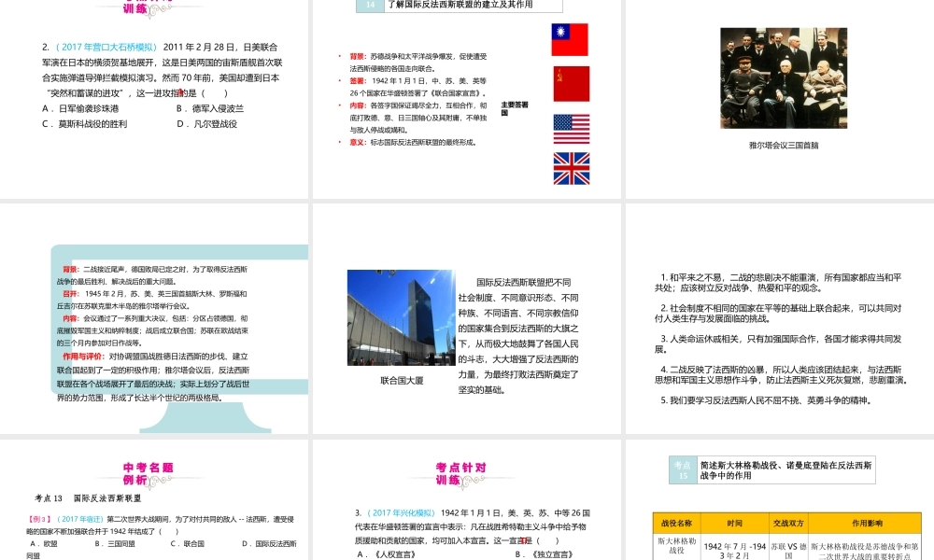Click point 4 starting 二战反映了法西斯的凶暴
The image size is (934, 560).
tap(782, 374)
